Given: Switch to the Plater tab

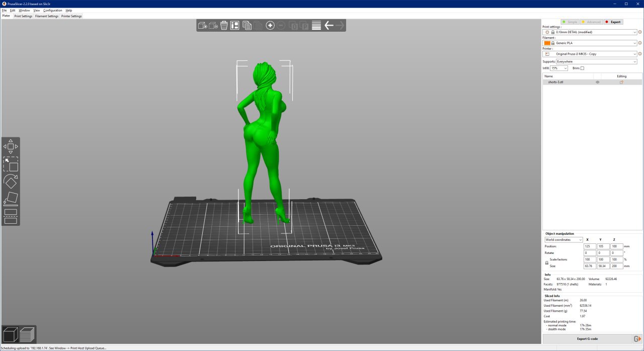Looking at the screenshot, I should click(7, 16).
